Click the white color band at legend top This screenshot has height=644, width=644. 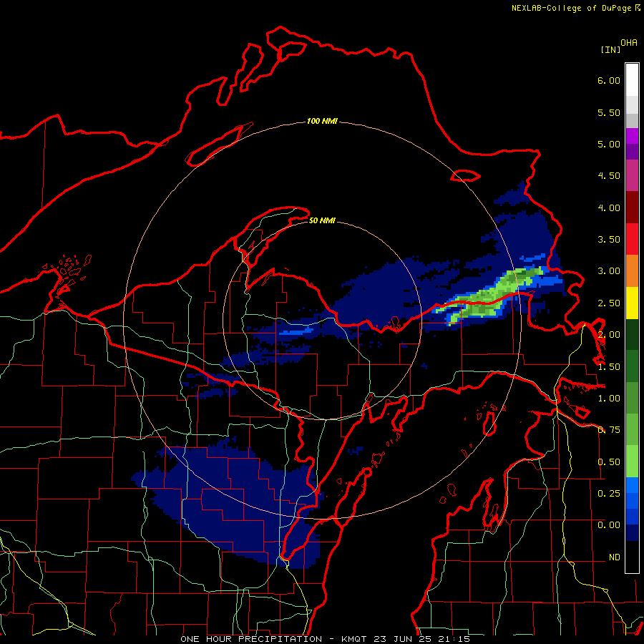pos(632,80)
